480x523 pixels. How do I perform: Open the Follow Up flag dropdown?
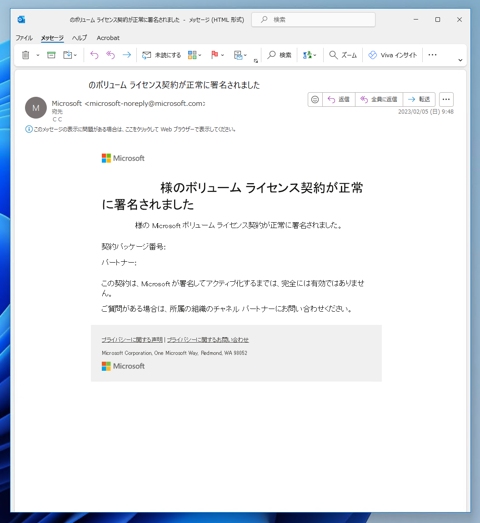click(222, 55)
